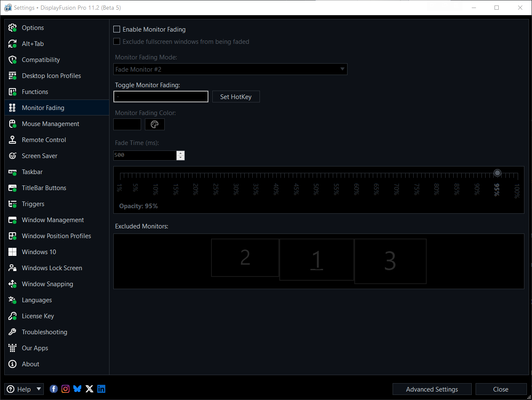Open the Mouse Management settings tab
The height and width of the screenshot is (400, 532).
[x=51, y=124]
